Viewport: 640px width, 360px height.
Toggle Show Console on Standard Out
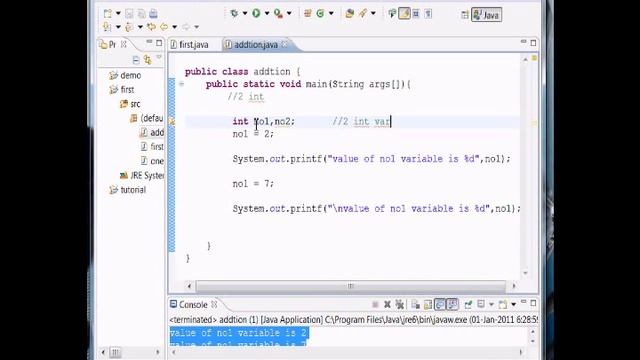coord(440,304)
